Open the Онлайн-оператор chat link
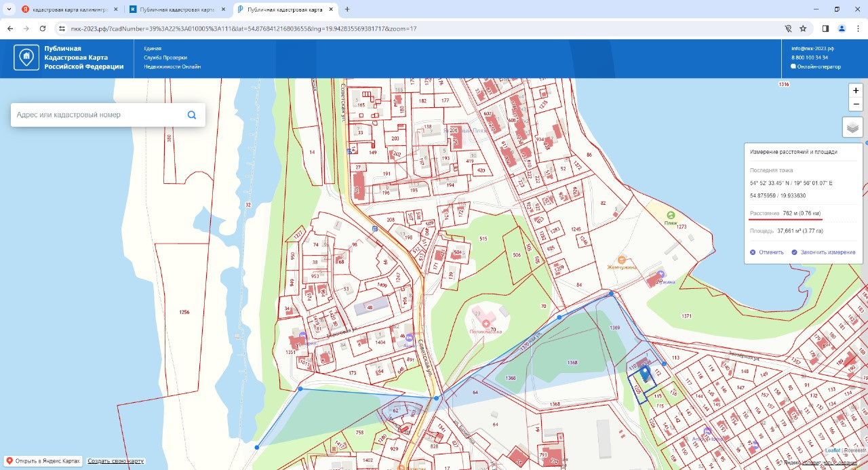The height and width of the screenshot is (470, 868). pyautogui.click(x=818, y=66)
